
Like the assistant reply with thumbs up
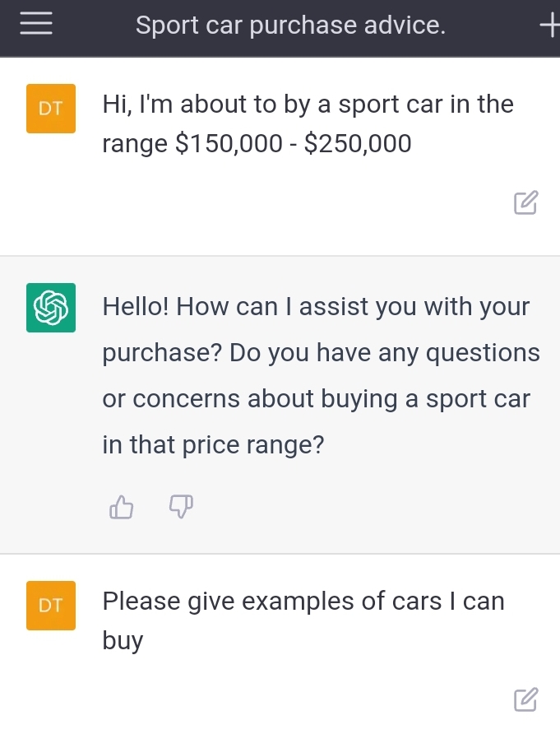(x=121, y=508)
